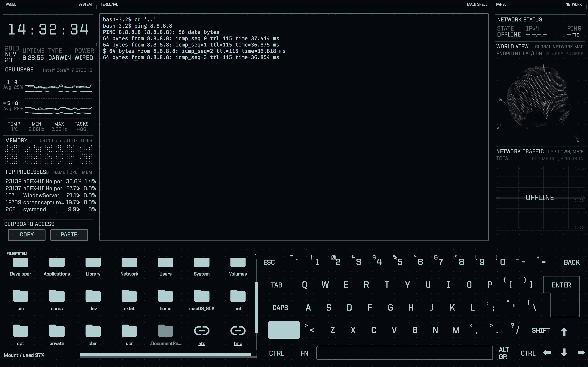Select the MAIN SHELL terminal tab
The height and width of the screenshot is (367, 588).
(477, 4)
